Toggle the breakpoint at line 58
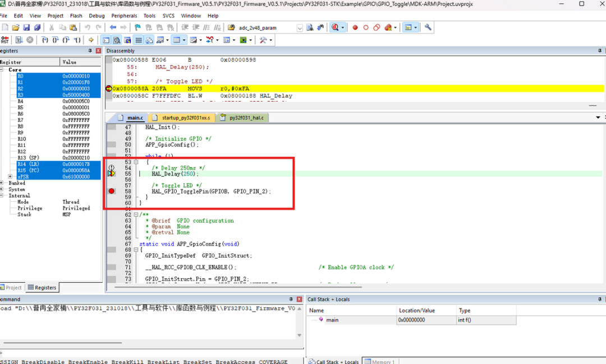Viewport: 606px width, 364px height. [111, 191]
